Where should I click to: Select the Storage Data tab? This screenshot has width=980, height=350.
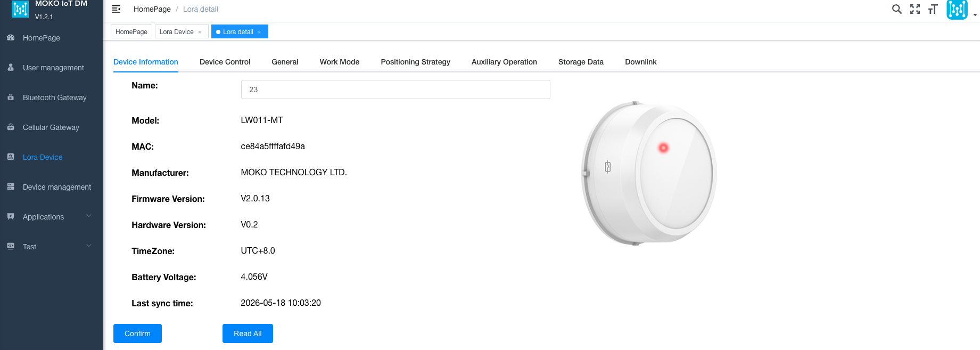click(x=581, y=62)
